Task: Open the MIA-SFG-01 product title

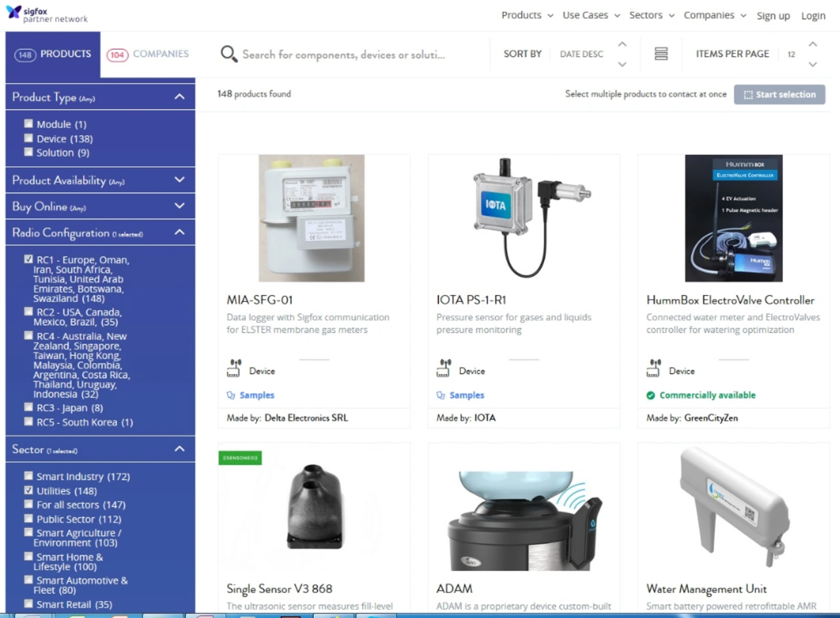Action: (x=259, y=300)
